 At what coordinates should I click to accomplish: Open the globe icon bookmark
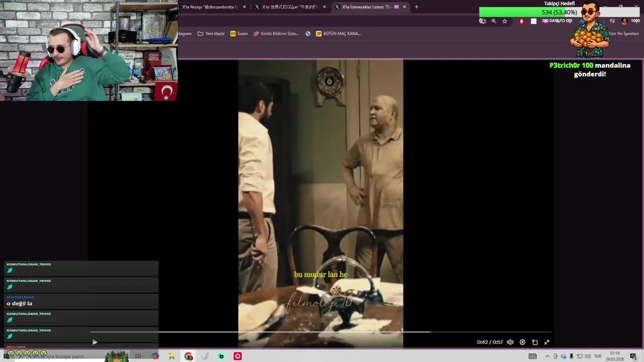pyautogui.click(x=308, y=34)
